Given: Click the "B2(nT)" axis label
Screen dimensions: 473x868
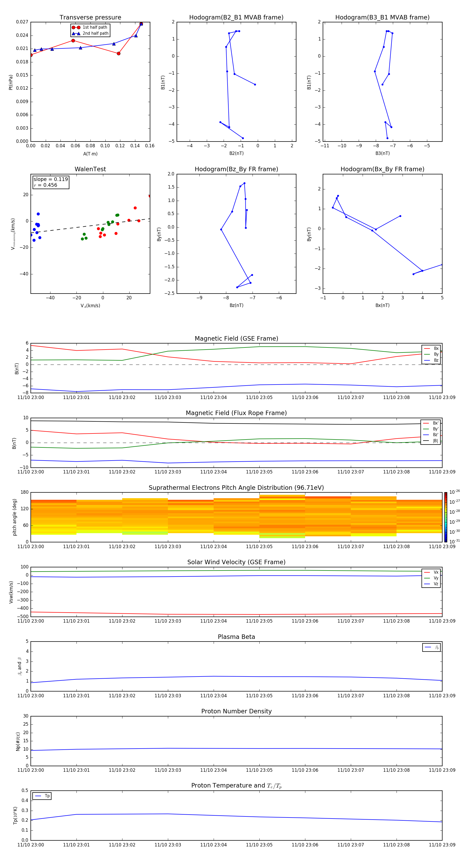Looking at the screenshot, I should click(236, 153).
